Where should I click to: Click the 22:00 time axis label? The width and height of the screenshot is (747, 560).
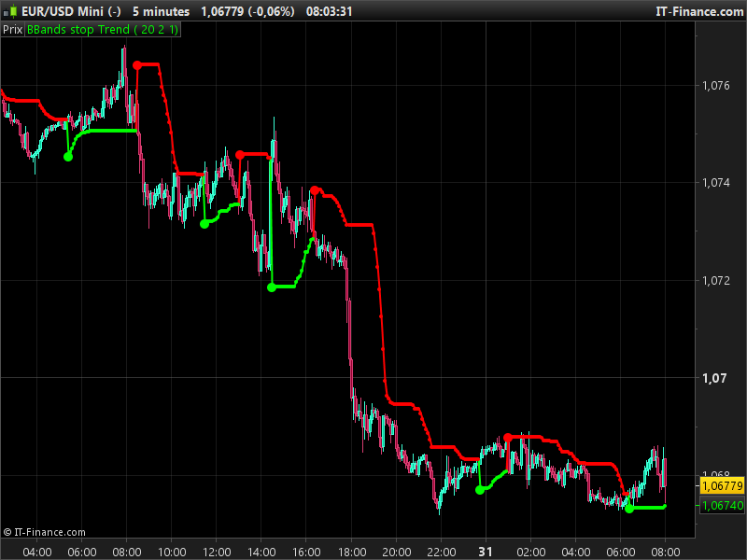[x=441, y=552]
